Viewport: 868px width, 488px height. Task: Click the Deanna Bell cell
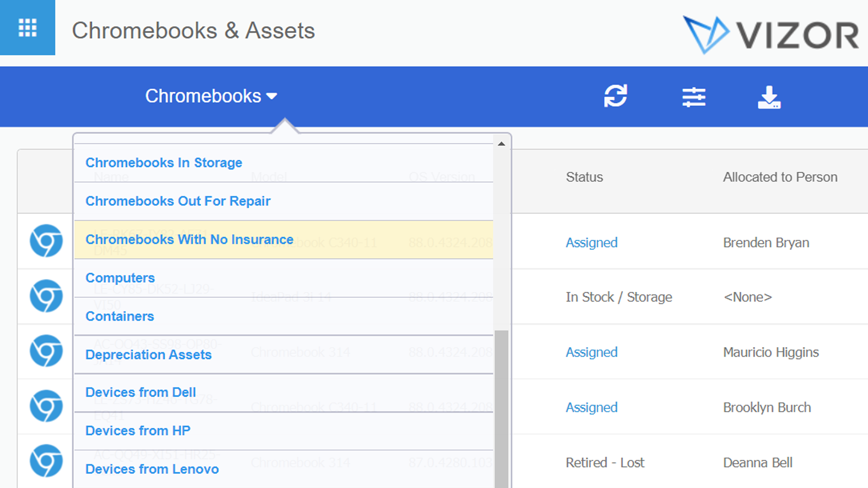coord(758,462)
